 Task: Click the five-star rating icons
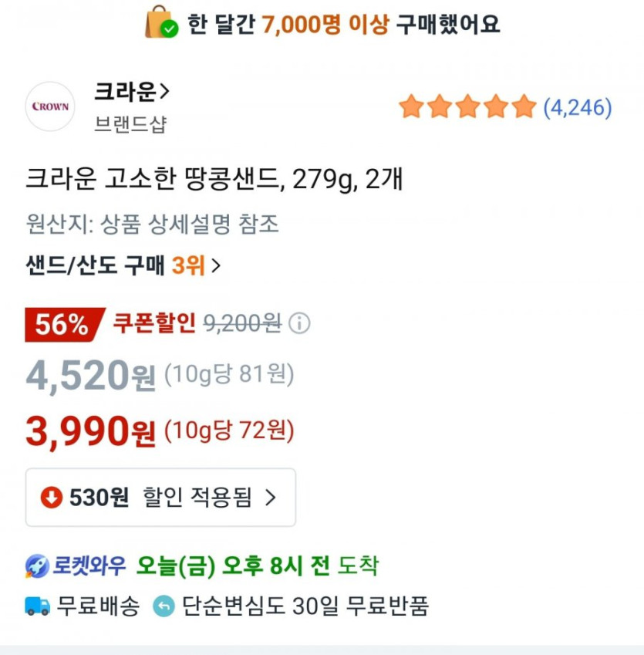pyautogui.click(x=467, y=107)
